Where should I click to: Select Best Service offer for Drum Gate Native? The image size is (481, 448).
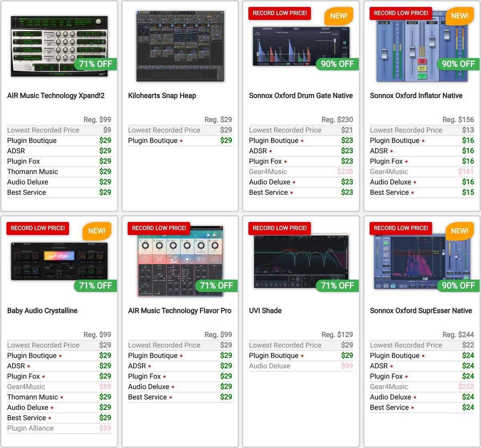(x=301, y=193)
